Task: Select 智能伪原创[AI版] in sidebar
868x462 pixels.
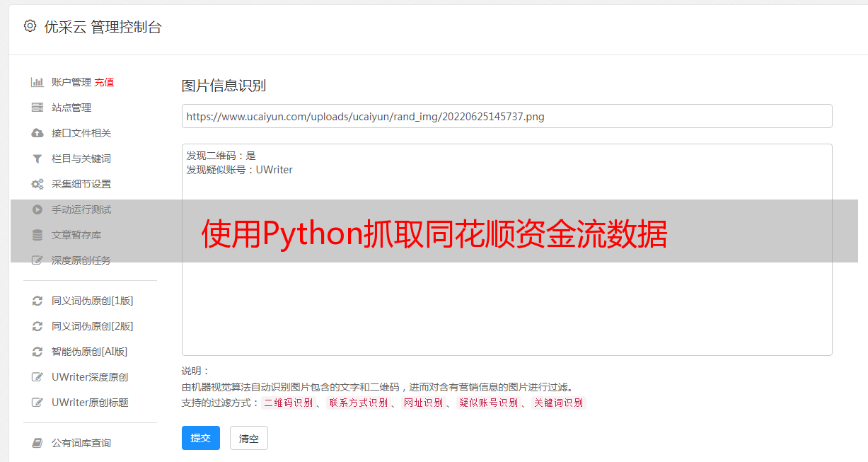Action: [x=90, y=352]
